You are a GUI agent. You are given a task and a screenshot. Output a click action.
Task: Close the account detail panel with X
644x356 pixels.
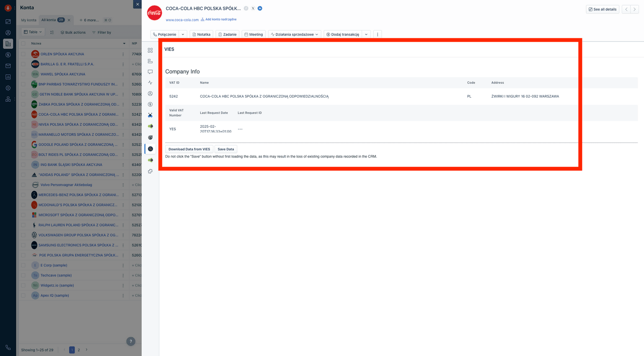pyautogui.click(x=137, y=4)
